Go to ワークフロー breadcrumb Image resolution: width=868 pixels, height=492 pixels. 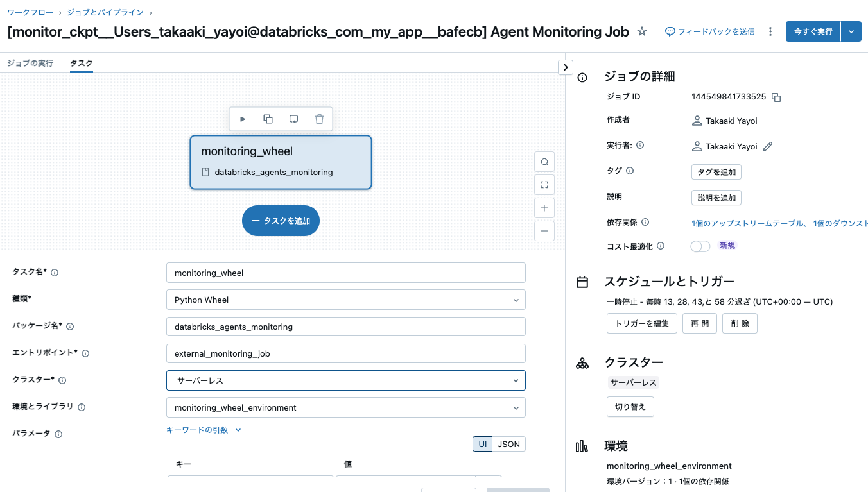(31, 12)
